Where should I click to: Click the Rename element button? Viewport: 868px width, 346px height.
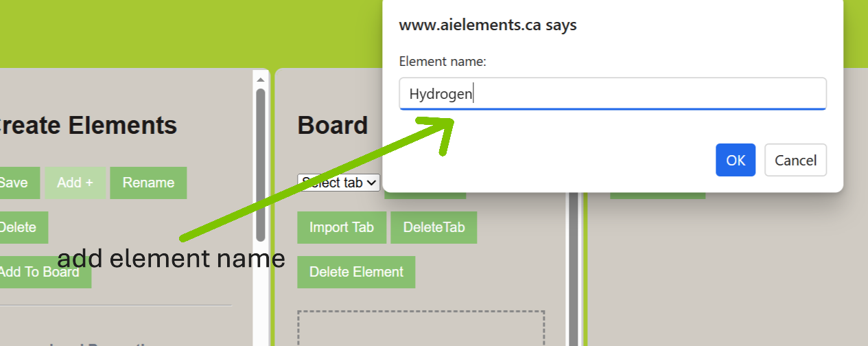(x=148, y=183)
